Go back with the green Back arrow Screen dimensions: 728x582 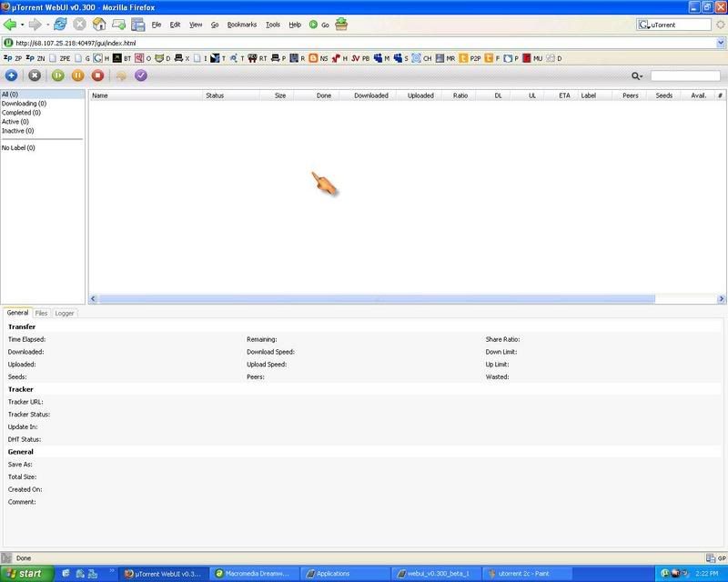click(x=10, y=25)
